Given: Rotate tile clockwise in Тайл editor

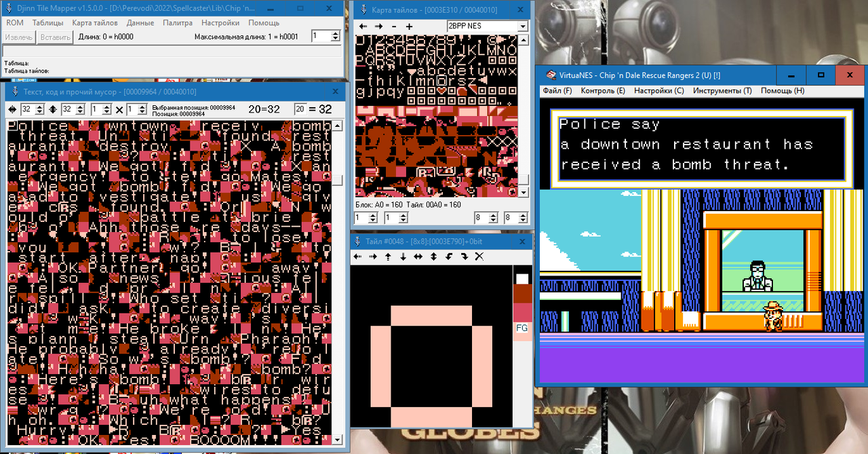Looking at the screenshot, I should (464, 257).
